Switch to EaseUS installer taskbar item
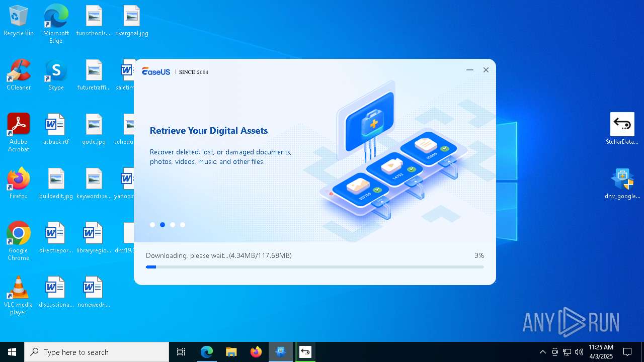This screenshot has height=362, width=644. coord(280,352)
